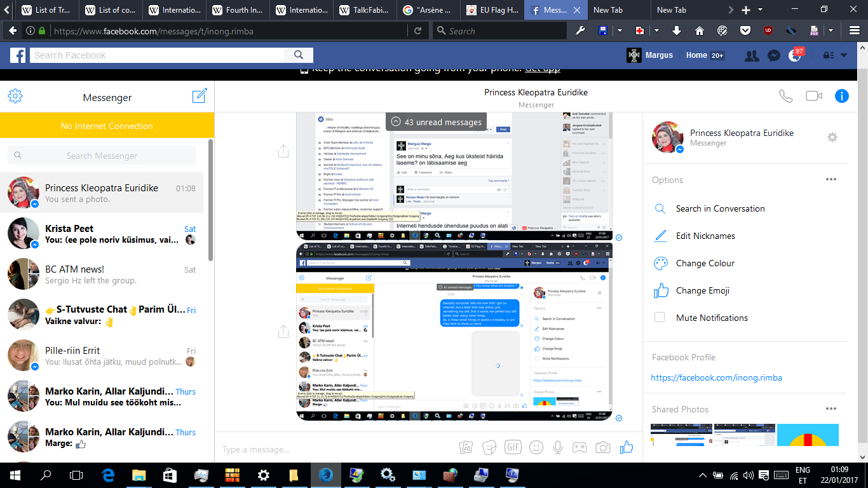The height and width of the screenshot is (488, 868).
Task: Open Pille-riin Errit conversation
Action: click(102, 356)
